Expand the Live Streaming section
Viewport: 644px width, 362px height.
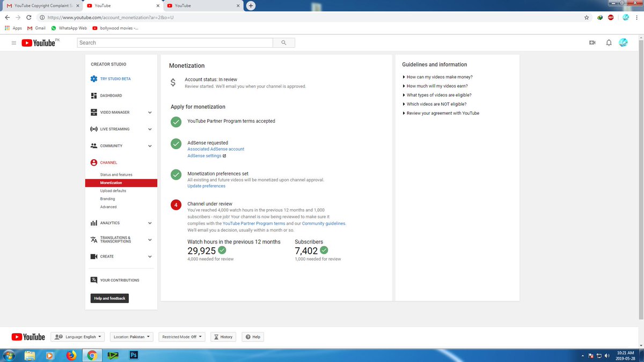click(150, 129)
